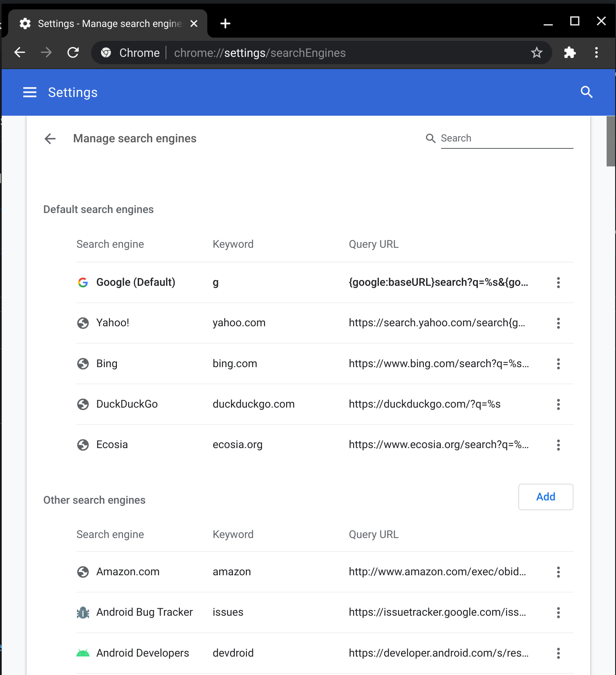Select the Settings - Manage search engines tab
Screen dimensions: 616x675
[108, 24]
